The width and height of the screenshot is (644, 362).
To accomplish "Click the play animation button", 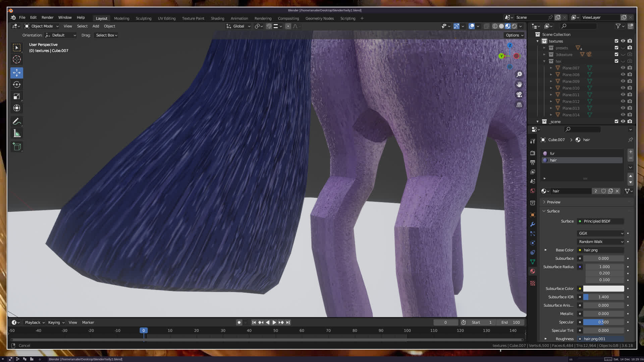I will tap(274, 322).
